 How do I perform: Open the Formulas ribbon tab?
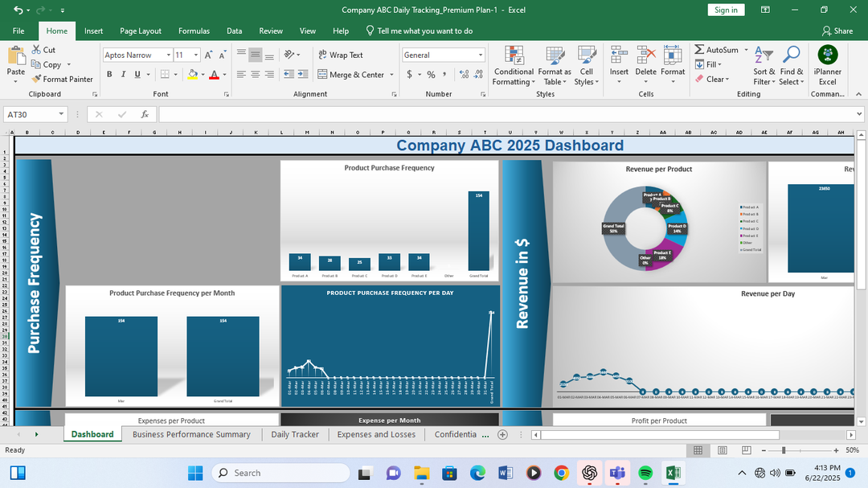pos(194,31)
